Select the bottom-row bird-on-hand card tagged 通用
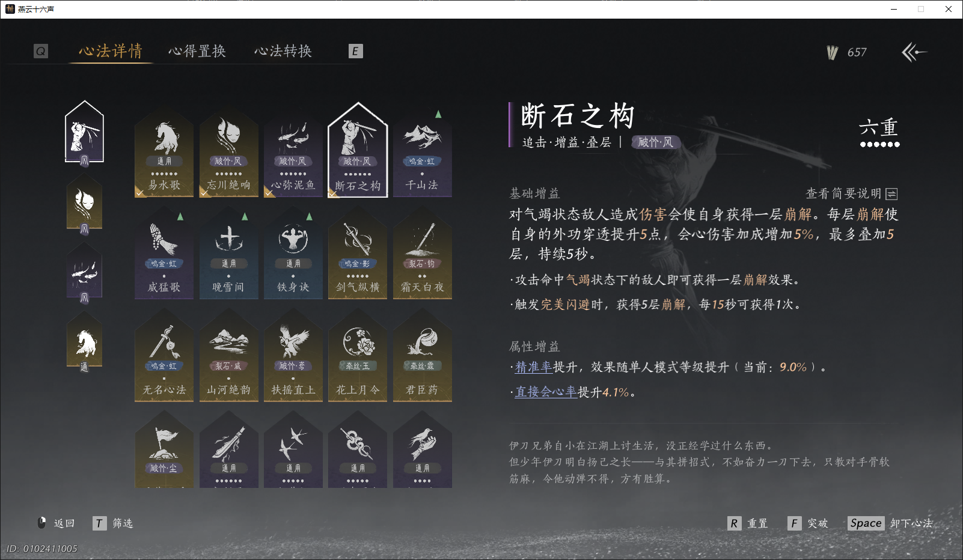963x560 pixels. click(x=422, y=451)
